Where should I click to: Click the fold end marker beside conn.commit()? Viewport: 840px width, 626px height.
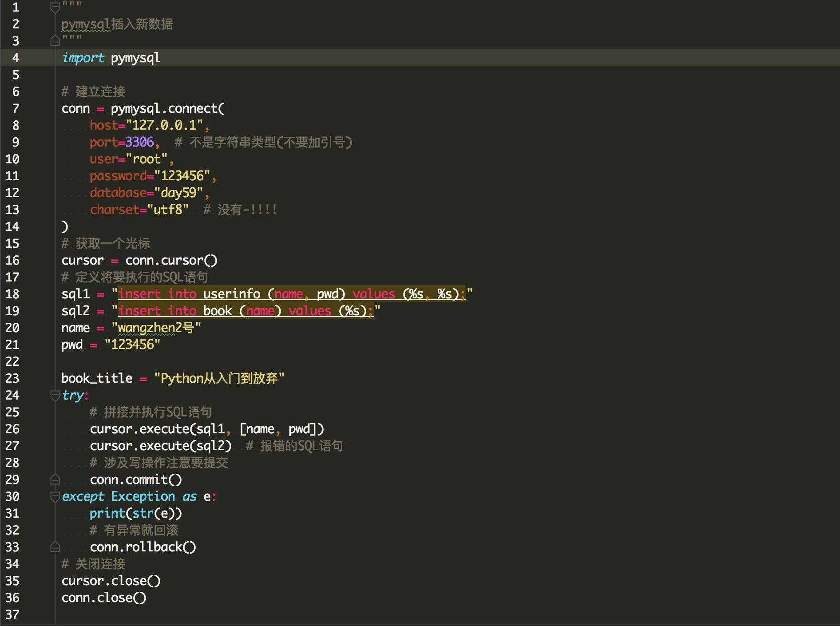[x=55, y=479]
